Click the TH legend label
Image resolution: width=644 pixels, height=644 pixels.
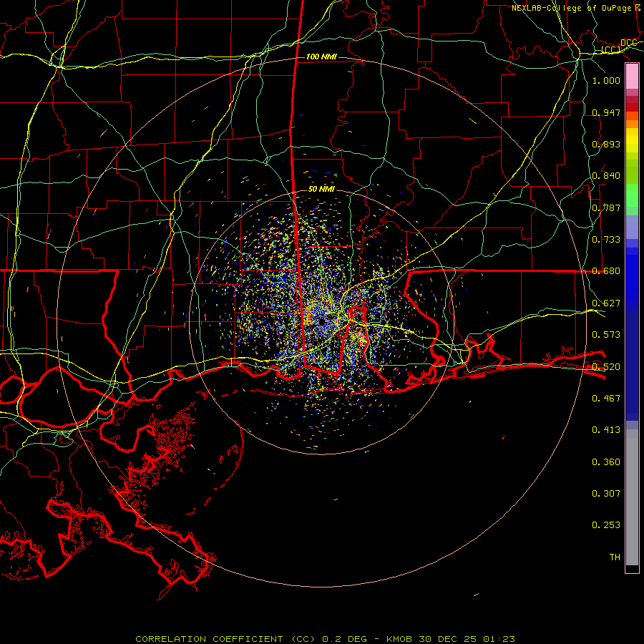[x=615, y=557]
